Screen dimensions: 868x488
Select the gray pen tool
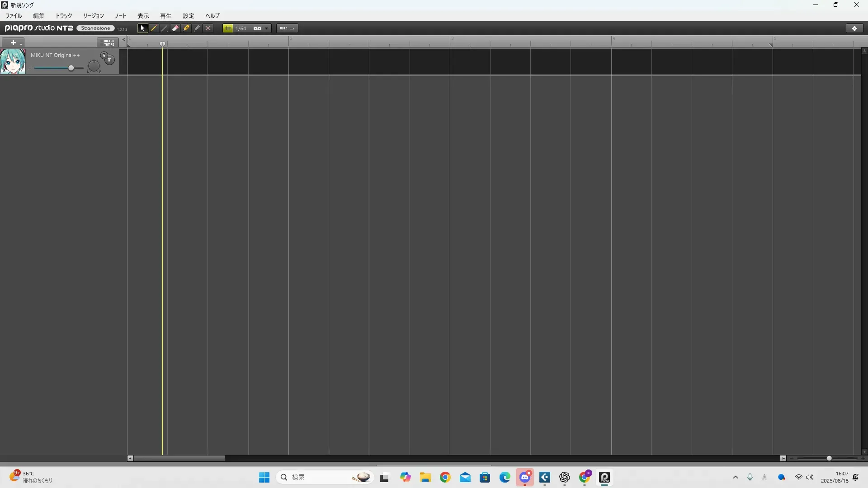click(197, 28)
